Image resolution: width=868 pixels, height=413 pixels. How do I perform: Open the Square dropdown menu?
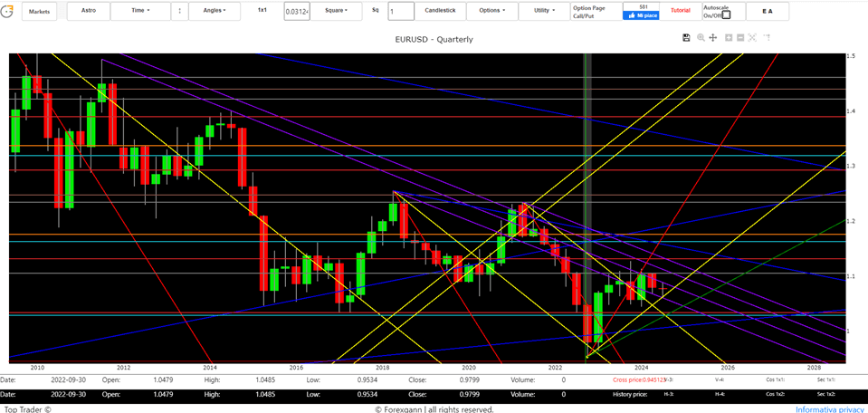336,11
